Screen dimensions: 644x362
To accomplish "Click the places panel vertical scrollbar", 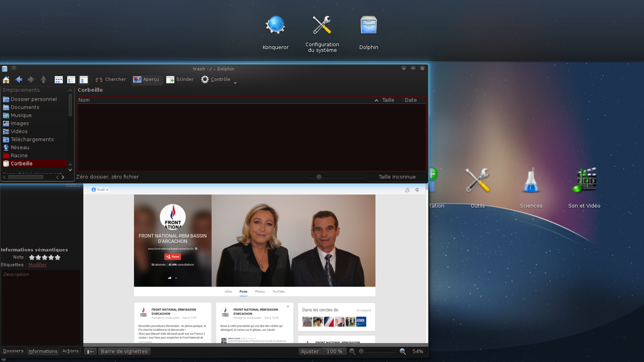I will coord(70,105).
